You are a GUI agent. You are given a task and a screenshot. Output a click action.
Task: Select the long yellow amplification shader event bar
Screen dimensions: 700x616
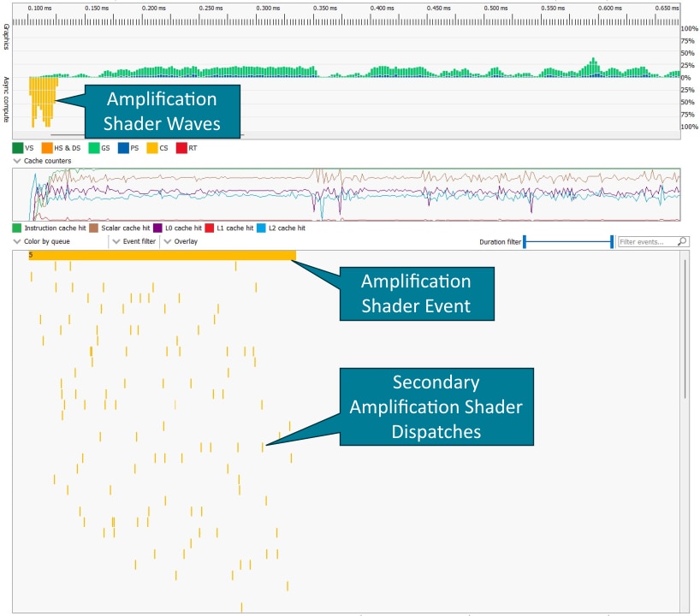[x=163, y=255]
